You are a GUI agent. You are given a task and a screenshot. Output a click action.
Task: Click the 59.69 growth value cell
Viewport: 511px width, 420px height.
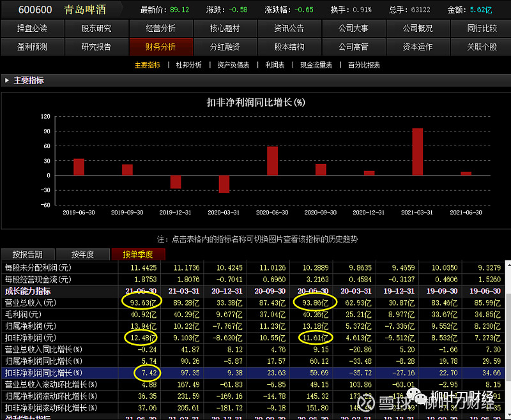(x=319, y=373)
